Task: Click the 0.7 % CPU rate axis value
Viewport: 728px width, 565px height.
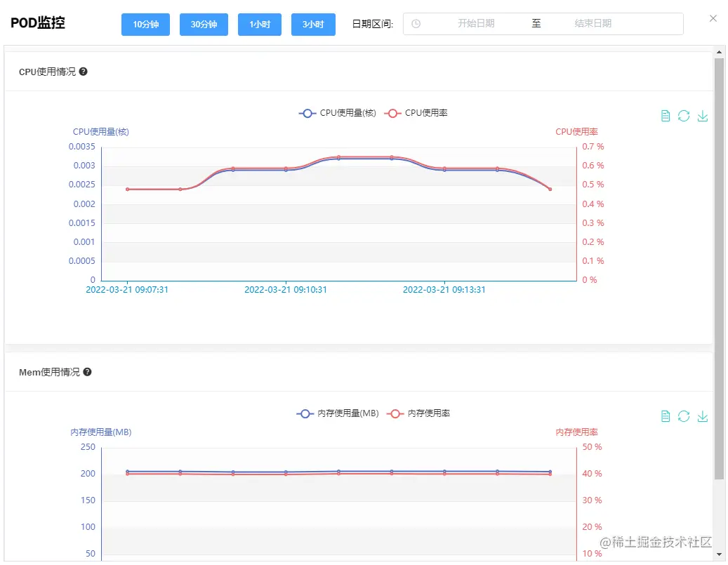Action: 593,147
